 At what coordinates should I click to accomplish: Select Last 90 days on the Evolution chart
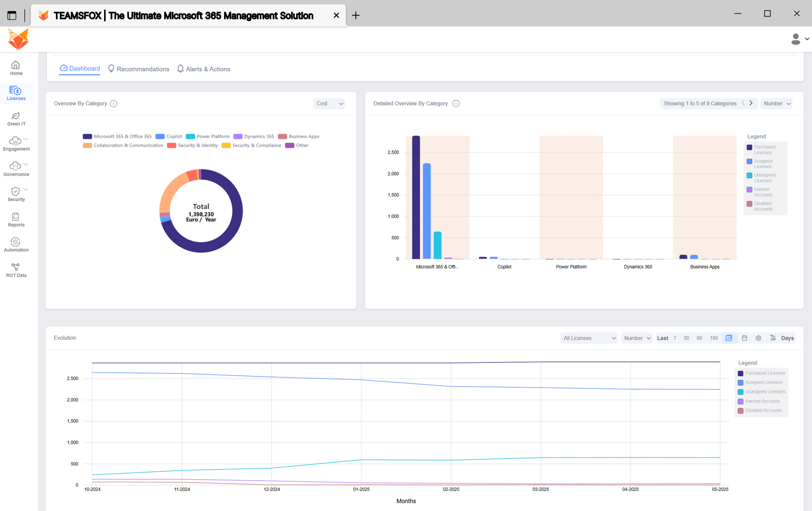(x=699, y=337)
